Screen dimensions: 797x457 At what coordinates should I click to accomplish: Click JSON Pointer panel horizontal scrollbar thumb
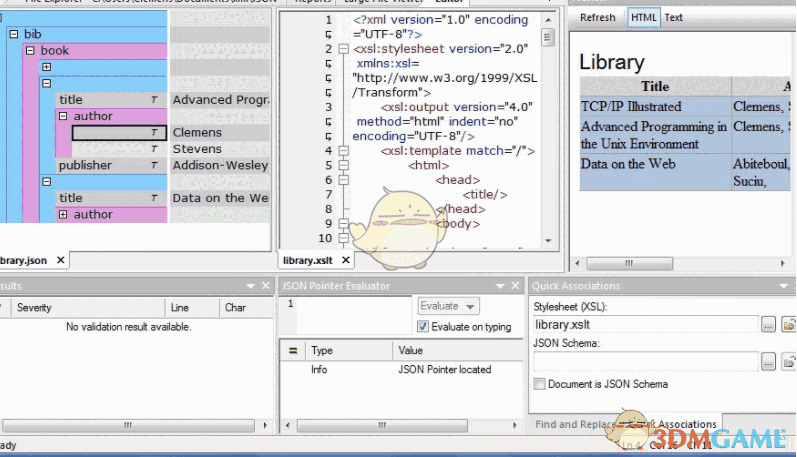point(382,425)
